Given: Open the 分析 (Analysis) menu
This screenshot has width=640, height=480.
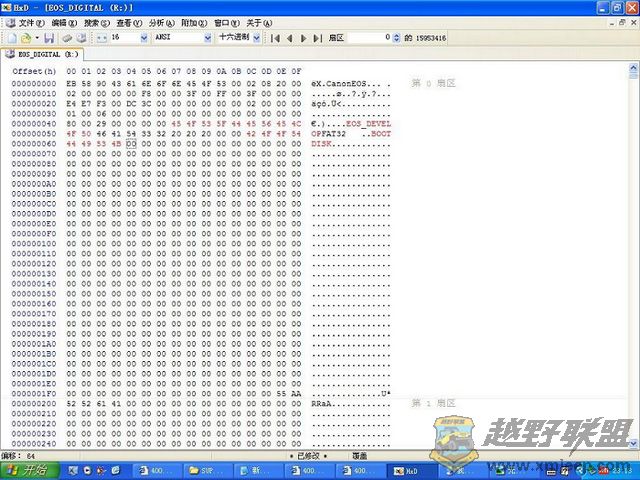Looking at the screenshot, I should (x=160, y=22).
